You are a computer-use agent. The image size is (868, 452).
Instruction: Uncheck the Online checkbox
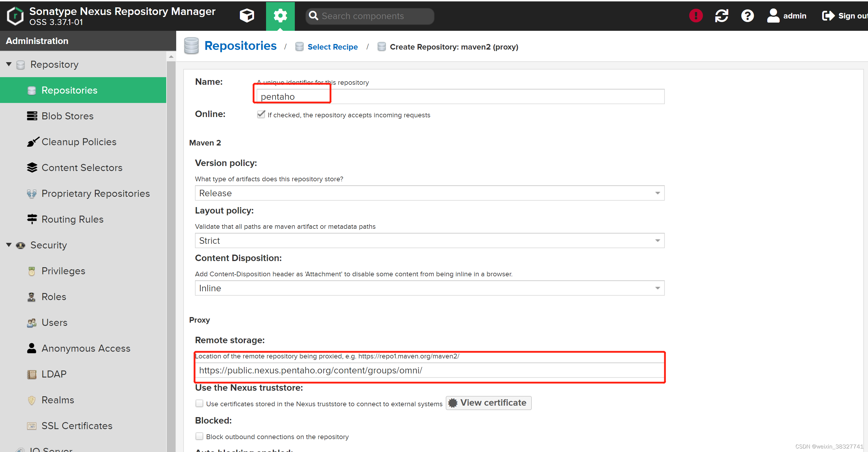(x=261, y=114)
